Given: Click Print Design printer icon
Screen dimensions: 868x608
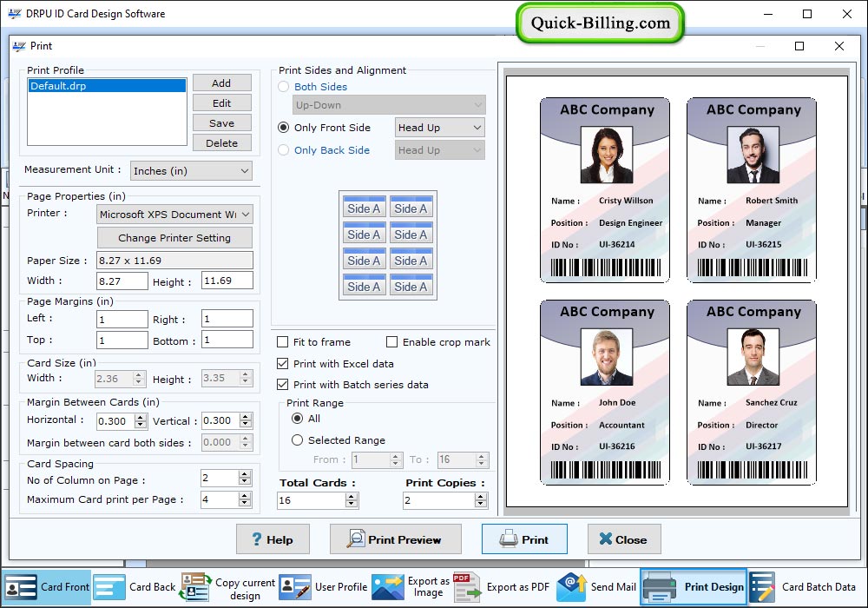Looking at the screenshot, I should 660,587.
